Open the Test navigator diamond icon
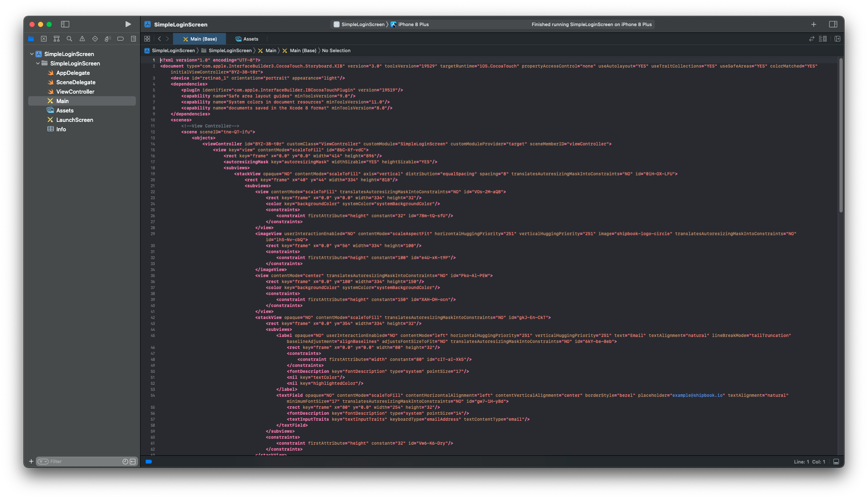This screenshot has width=868, height=499. click(x=95, y=38)
